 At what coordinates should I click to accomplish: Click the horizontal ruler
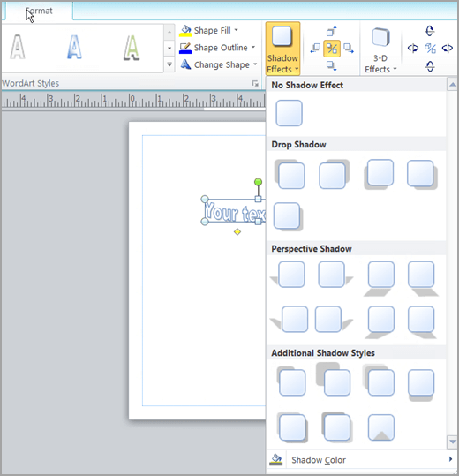tap(133, 101)
